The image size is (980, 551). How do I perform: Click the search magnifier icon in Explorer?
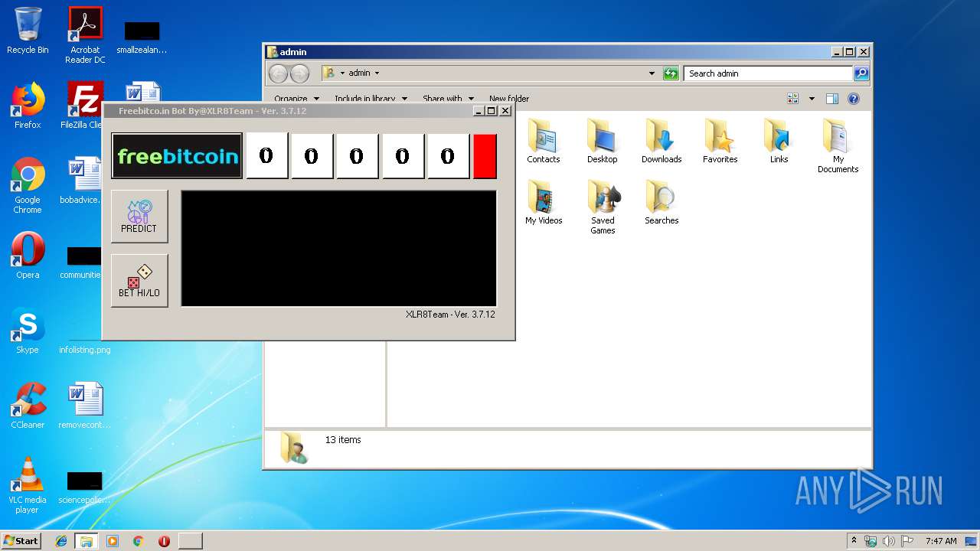861,73
